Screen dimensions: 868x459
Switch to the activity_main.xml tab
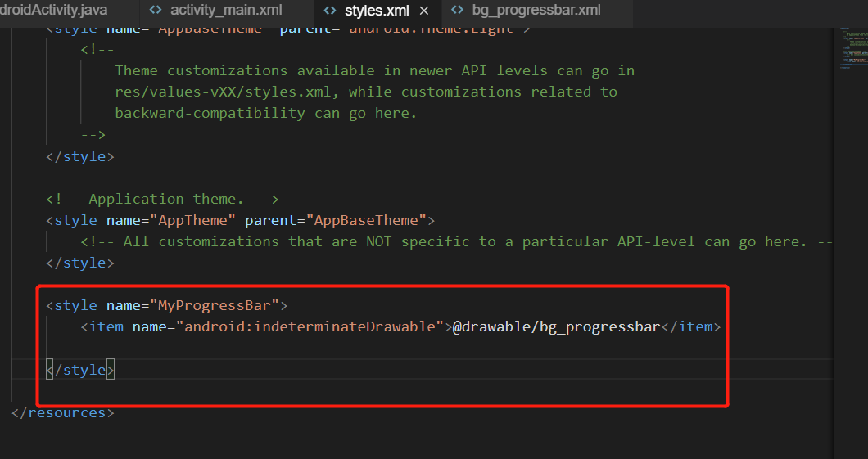[x=226, y=10]
